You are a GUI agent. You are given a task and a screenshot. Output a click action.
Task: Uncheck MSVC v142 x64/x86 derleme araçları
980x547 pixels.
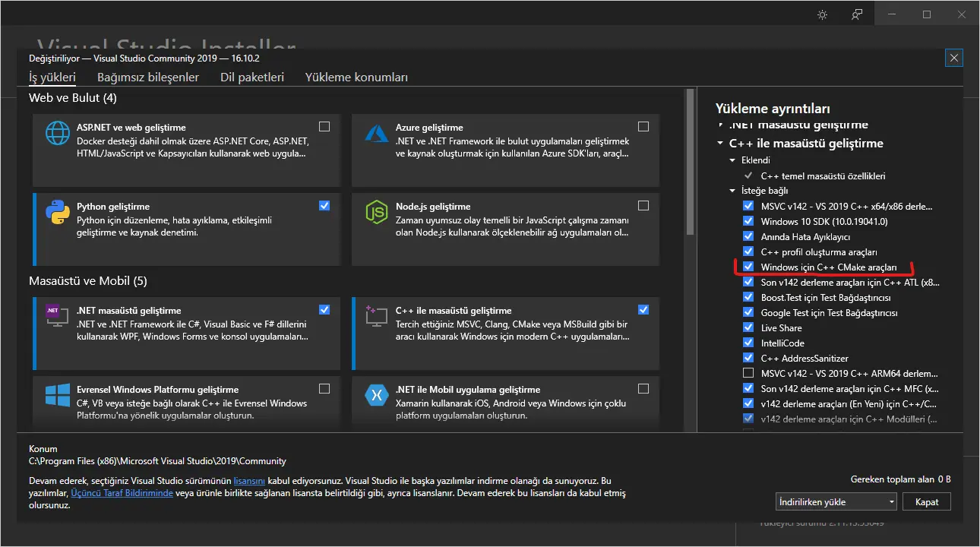[x=748, y=206]
